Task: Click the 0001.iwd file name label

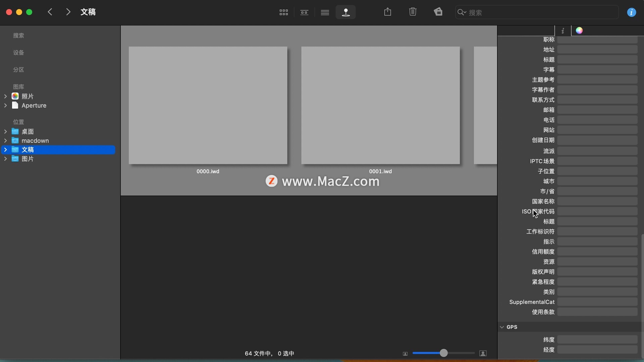Action: tap(380, 171)
